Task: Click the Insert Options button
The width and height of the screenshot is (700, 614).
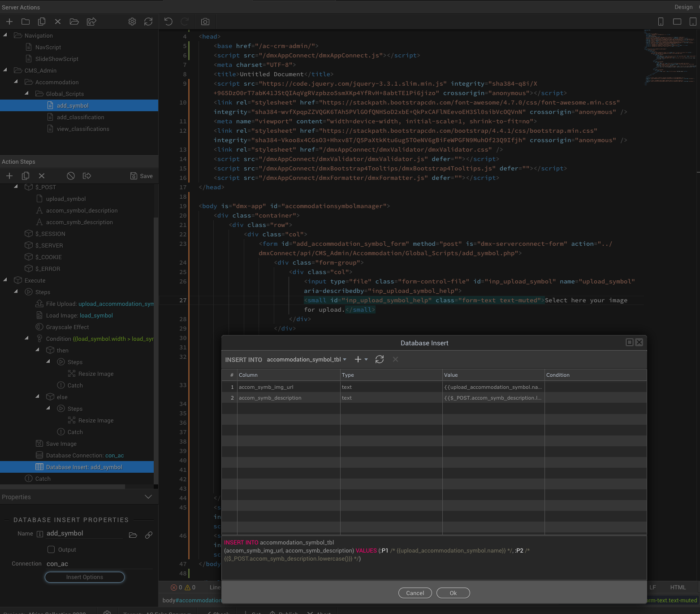Action: tap(85, 577)
